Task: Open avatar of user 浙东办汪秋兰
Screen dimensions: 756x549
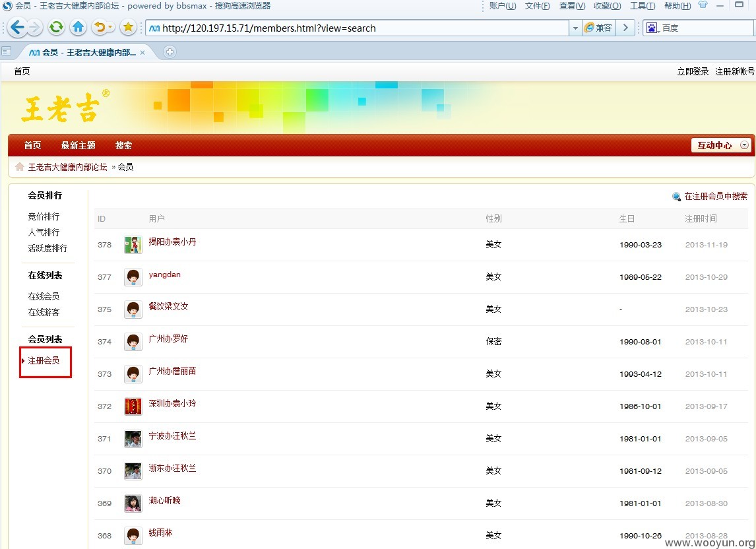Action: pyautogui.click(x=133, y=471)
